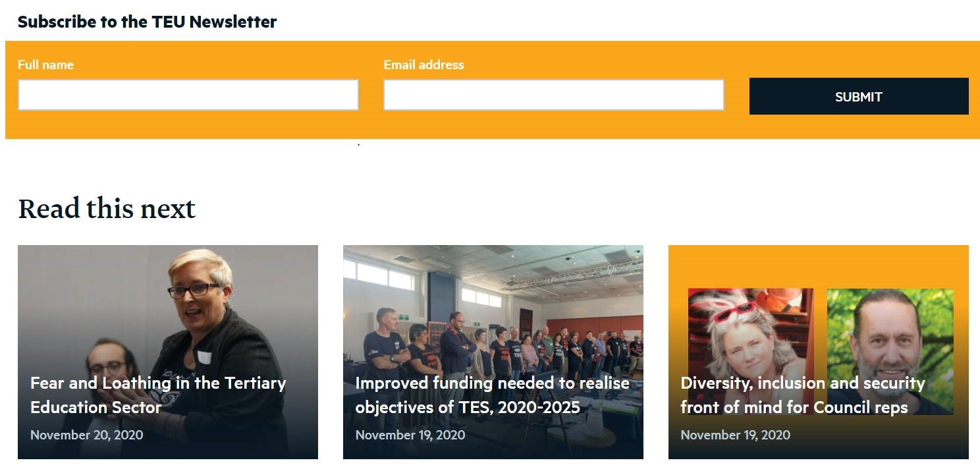Click the Full name input field
The height and width of the screenshot is (475, 980).
(188, 95)
